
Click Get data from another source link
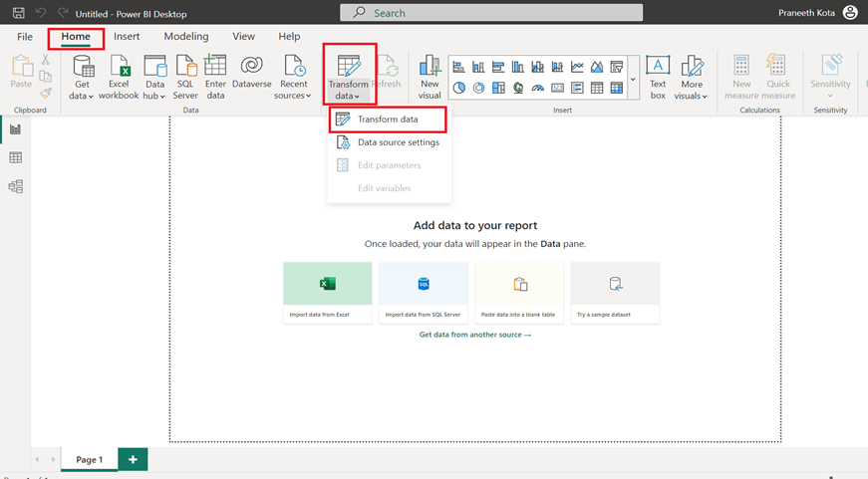click(475, 335)
